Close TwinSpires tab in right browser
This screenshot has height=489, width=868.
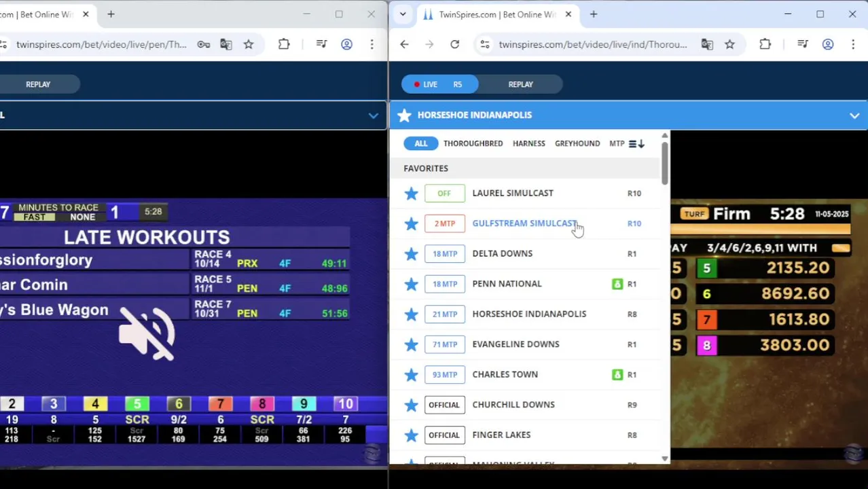click(568, 14)
